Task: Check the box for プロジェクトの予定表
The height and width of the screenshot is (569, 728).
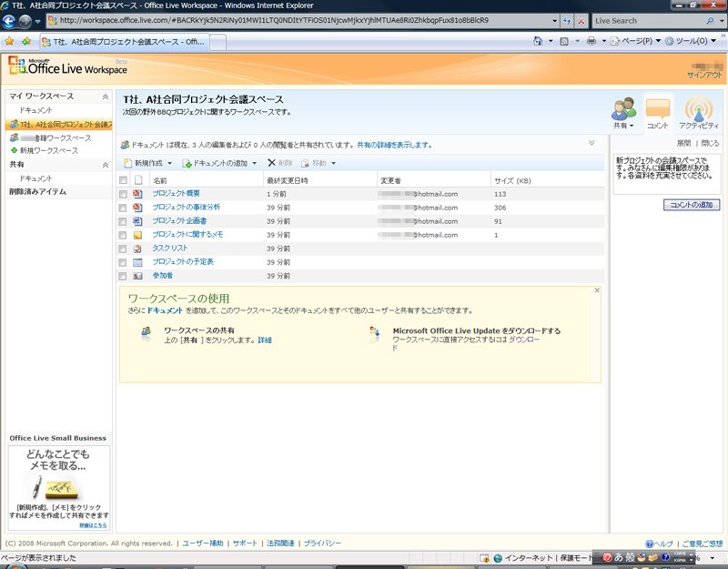Action: coord(123,262)
